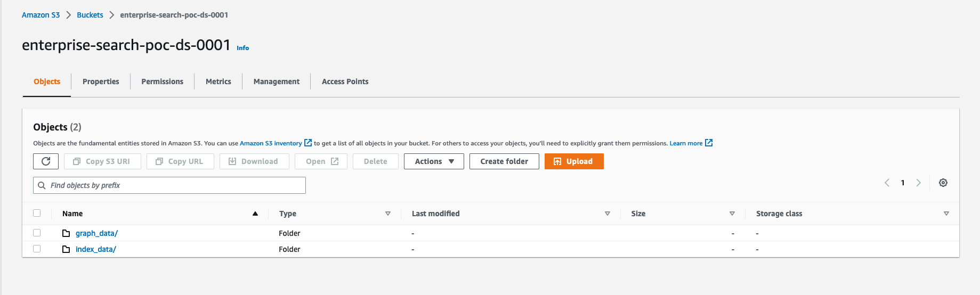This screenshot has height=295, width=980.
Task: Click the Find objects by prefix field
Action: click(x=169, y=185)
